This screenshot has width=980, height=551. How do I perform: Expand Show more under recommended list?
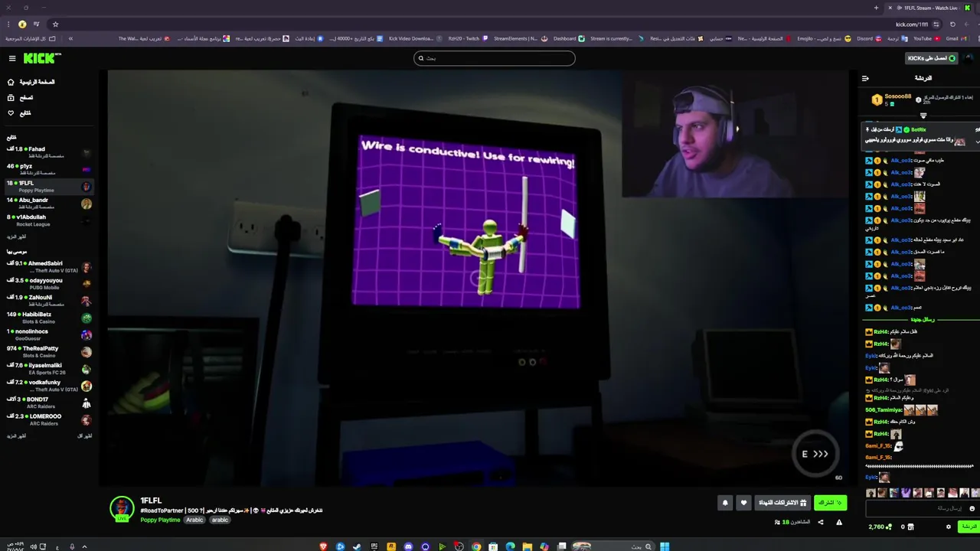[17, 435]
